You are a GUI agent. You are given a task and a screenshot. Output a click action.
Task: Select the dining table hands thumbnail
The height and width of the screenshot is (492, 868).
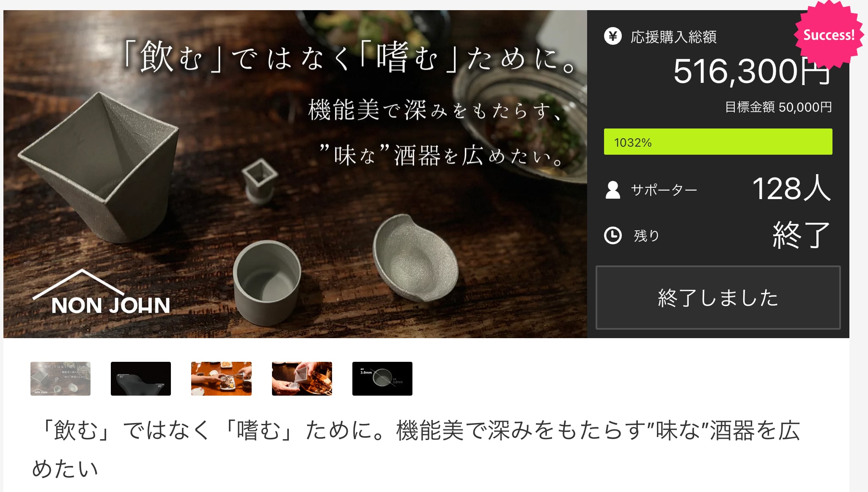221,379
